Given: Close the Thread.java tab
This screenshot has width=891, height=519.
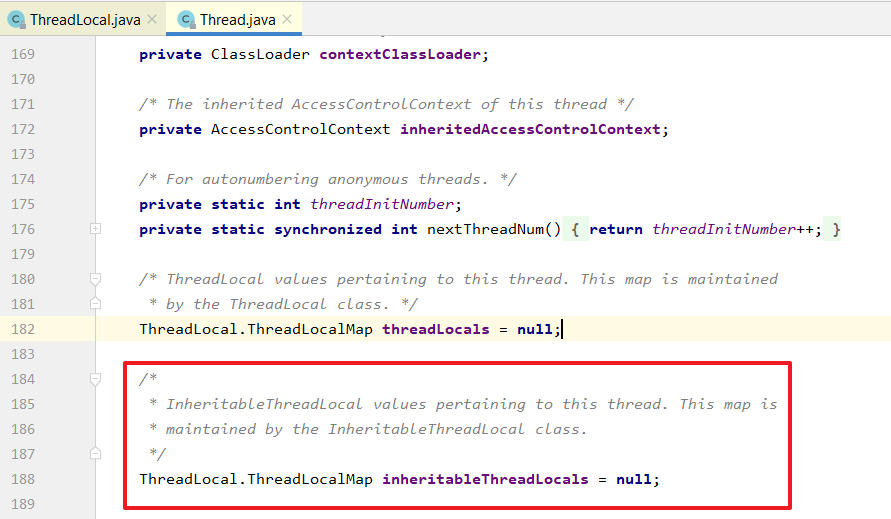Looking at the screenshot, I should 288,19.
